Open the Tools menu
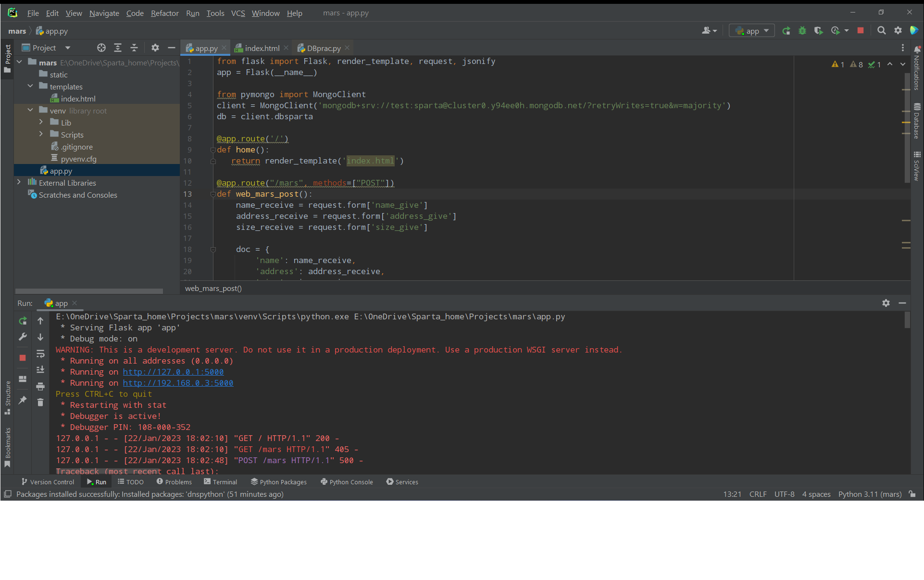The height and width of the screenshot is (580, 924). [x=215, y=13]
